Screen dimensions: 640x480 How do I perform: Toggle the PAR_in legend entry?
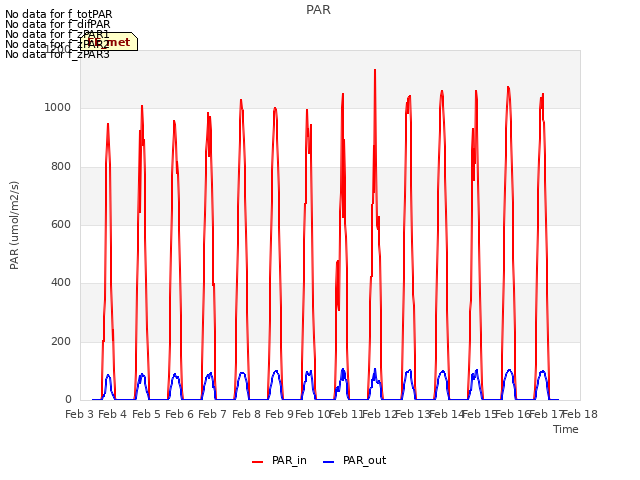pos(279,460)
